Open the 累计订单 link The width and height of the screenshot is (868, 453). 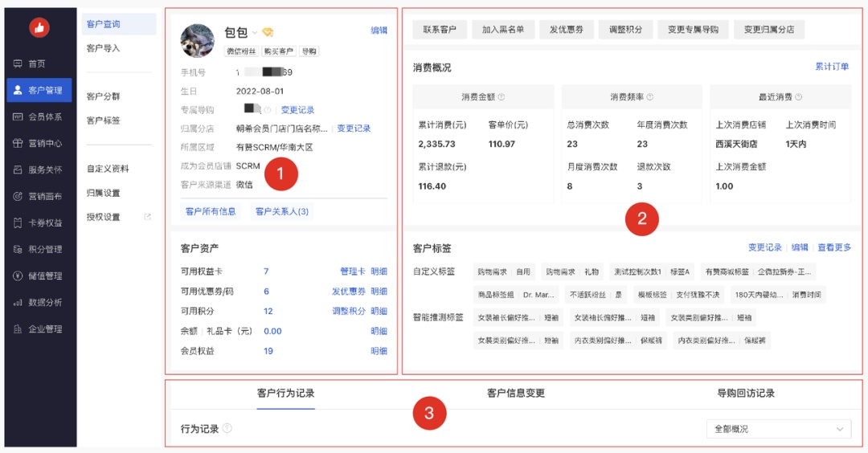[832, 67]
